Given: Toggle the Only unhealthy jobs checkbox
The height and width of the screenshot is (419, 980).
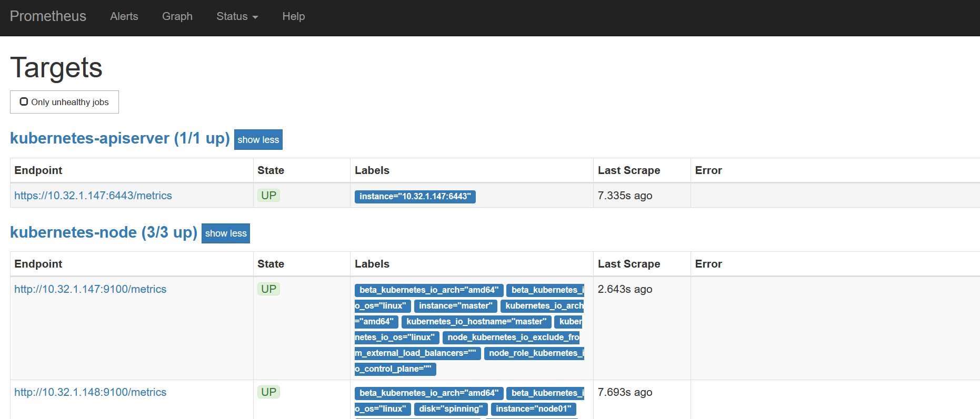Looking at the screenshot, I should pos(24,101).
